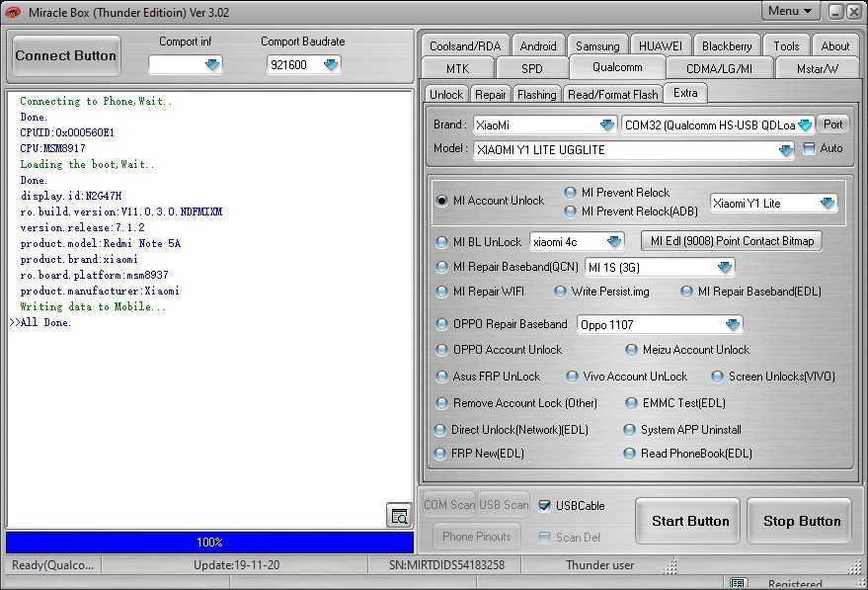Screen dimensions: 868x590
Task: Click the status bar icon beside Registered
Action: [x=738, y=583]
